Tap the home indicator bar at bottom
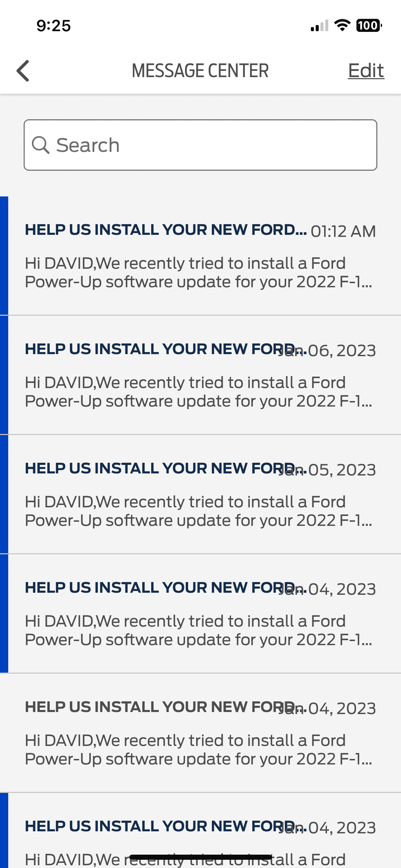401x868 pixels. 200,857
